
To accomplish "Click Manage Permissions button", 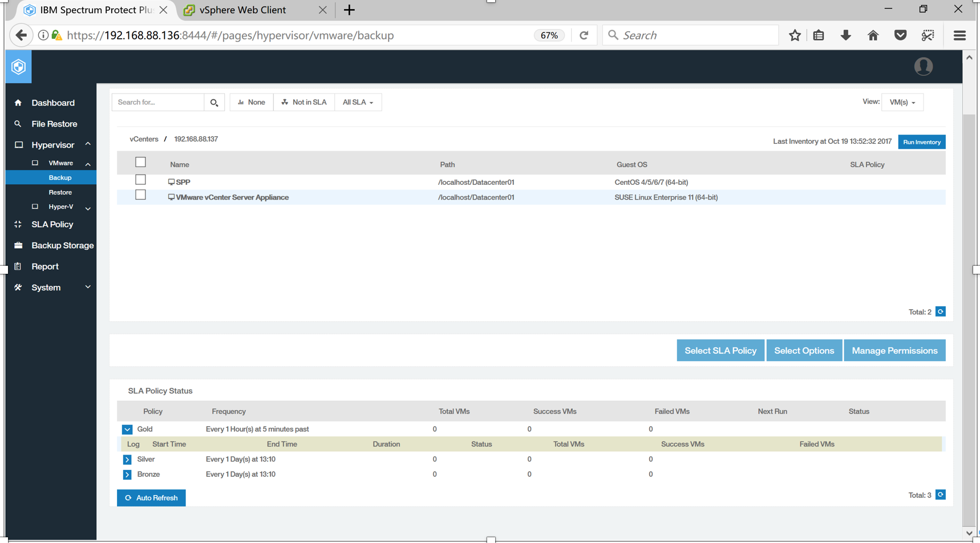I will pyautogui.click(x=894, y=351).
